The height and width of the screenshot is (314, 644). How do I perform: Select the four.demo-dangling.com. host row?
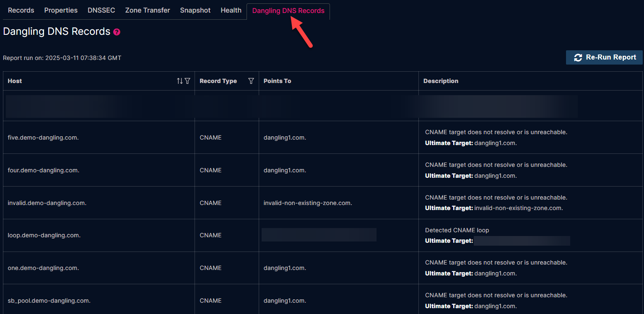click(x=44, y=170)
